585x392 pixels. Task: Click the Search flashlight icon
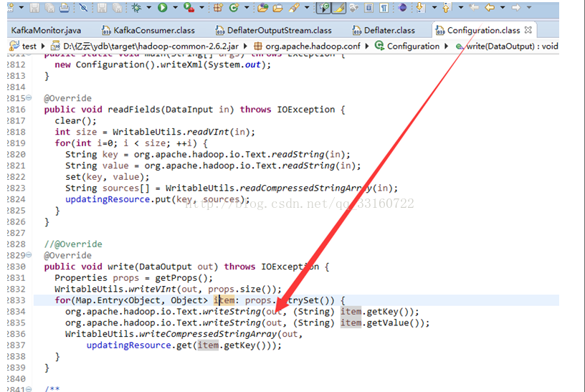(294, 7)
